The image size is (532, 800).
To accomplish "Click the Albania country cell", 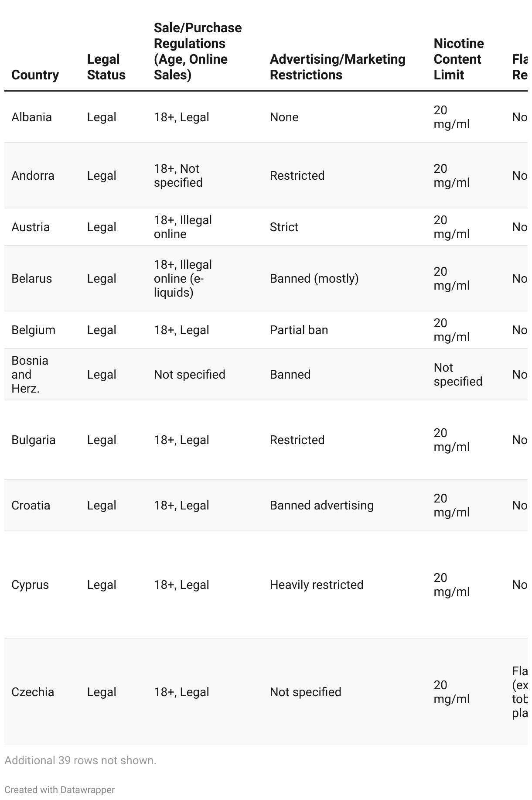I will pyautogui.click(x=31, y=117).
